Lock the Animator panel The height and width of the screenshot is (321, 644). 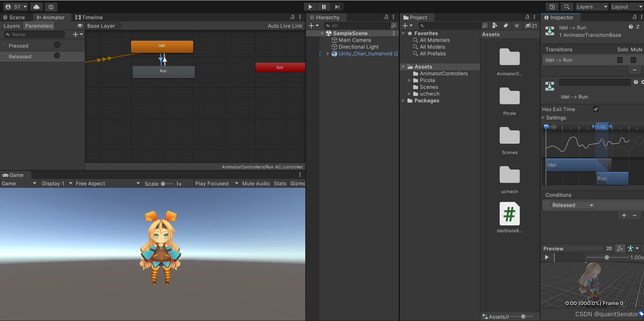coord(292,17)
